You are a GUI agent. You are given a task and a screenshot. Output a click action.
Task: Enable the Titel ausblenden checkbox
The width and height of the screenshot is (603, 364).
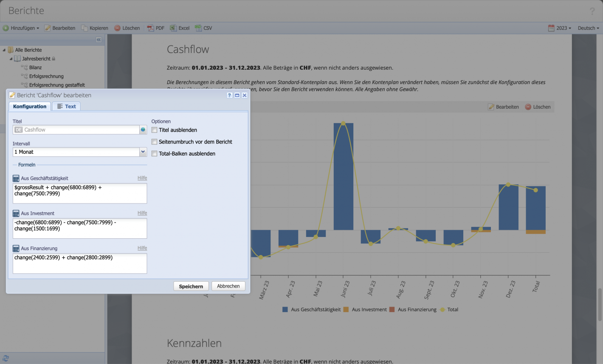pos(154,130)
